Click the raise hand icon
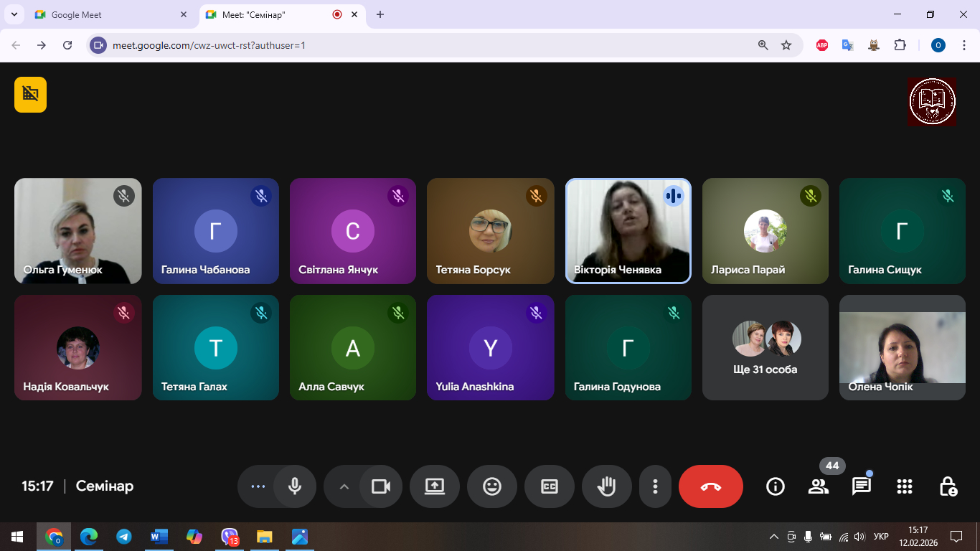This screenshot has height=551, width=980. [x=607, y=486]
